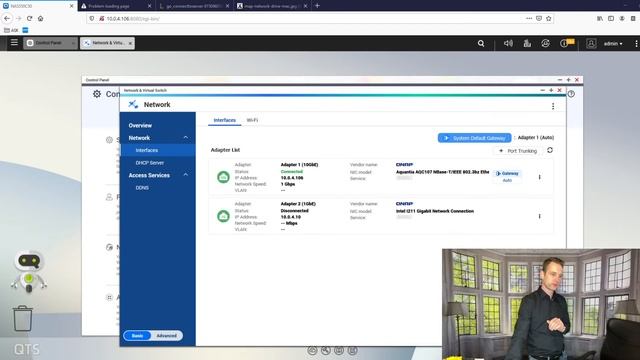Open external devices icon in QTS bar
Viewport: 640px width, 360px height.
(x=545, y=43)
